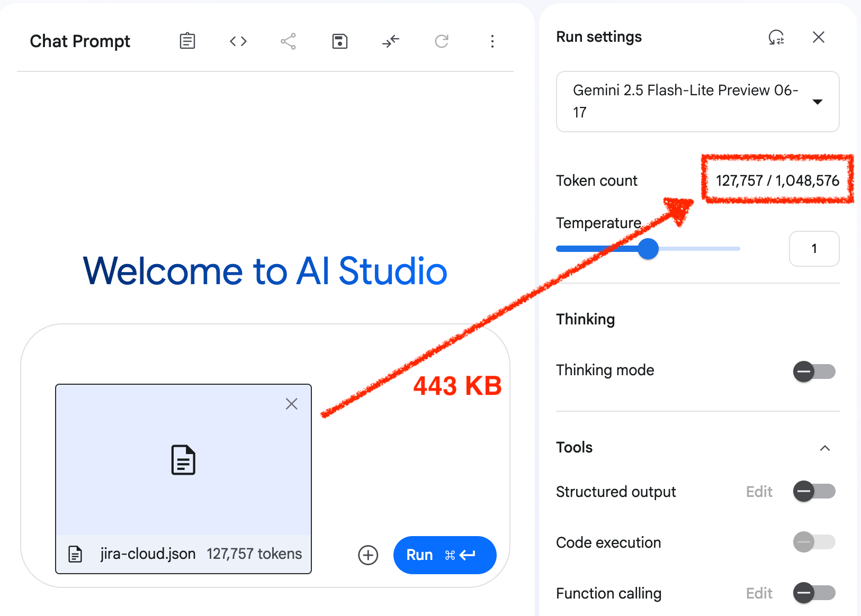
Task: Click the Get code brackets icon
Action: (x=238, y=41)
